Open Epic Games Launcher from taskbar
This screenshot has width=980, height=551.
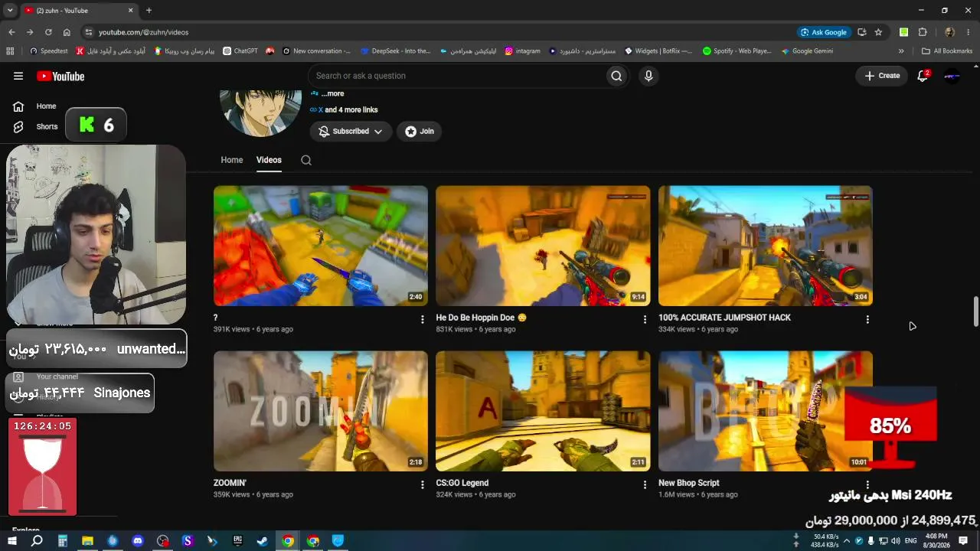coord(237,541)
